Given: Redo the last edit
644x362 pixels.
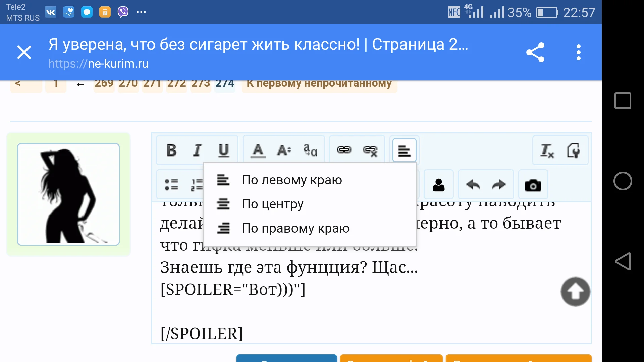Looking at the screenshot, I should pyautogui.click(x=499, y=185).
